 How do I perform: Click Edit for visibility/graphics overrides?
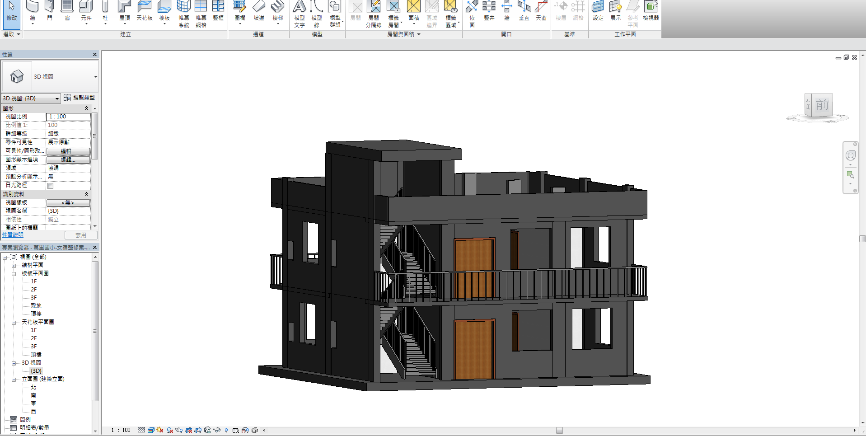[68, 151]
